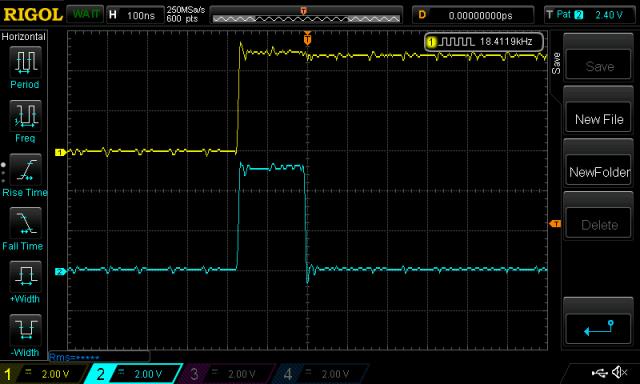Click the back arrow return icon
Screen dimensions: 640x384
pyautogui.click(x=598, y=328)
